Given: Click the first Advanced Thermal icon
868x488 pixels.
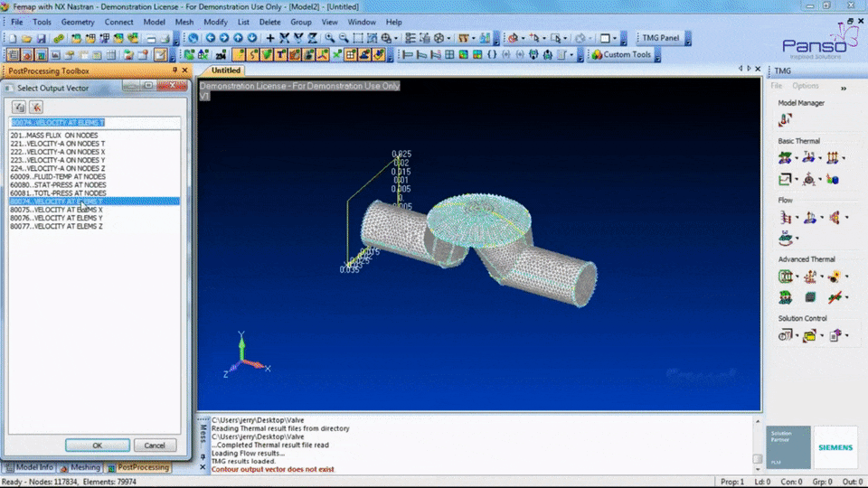Looking at the screenshot, I should coord(785,277).
